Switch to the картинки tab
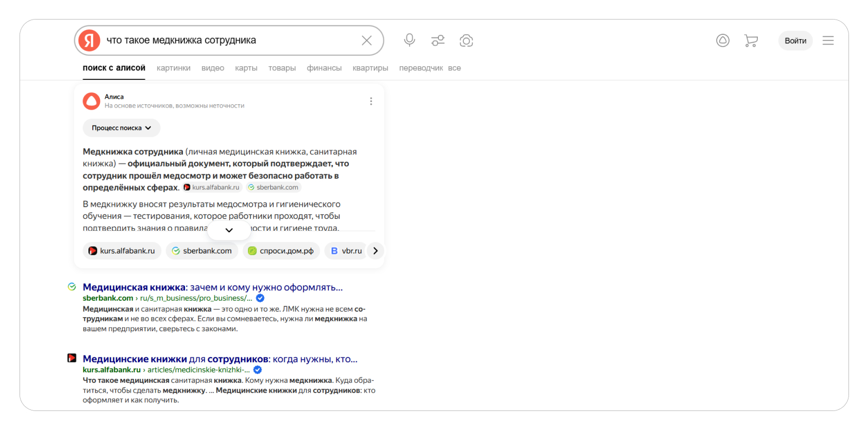This screenshot has height=430, width=868. 174,68
